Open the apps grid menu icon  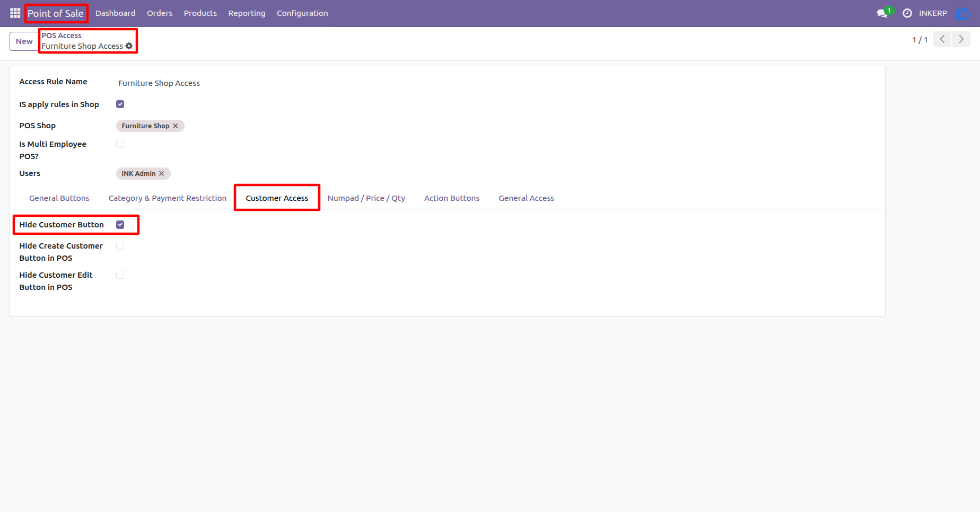(x=15, y=13)
